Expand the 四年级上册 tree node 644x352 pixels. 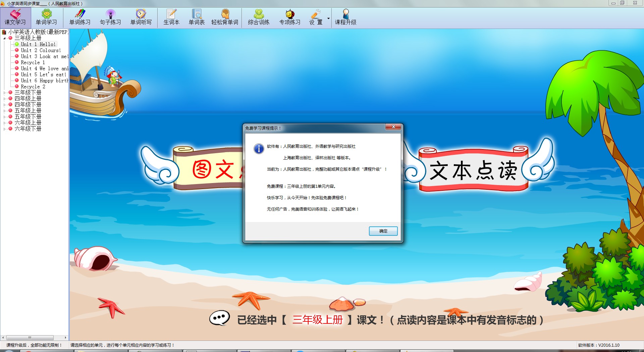click(4, 99)
